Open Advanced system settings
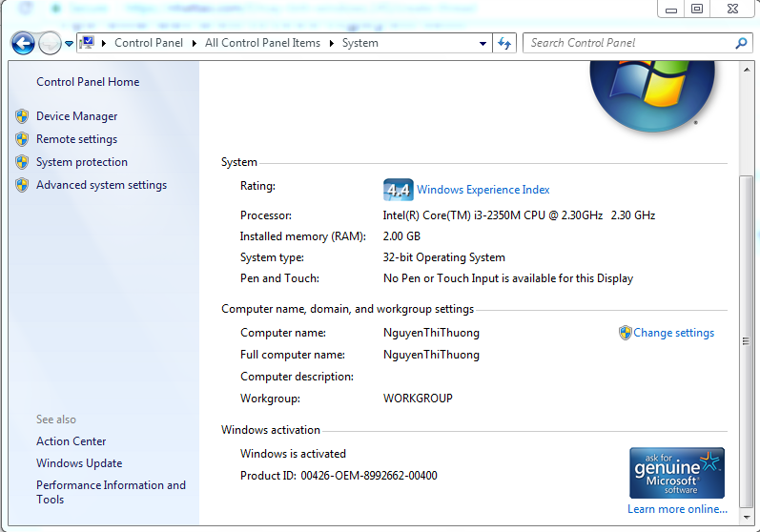760x532 pixels. 101,185
